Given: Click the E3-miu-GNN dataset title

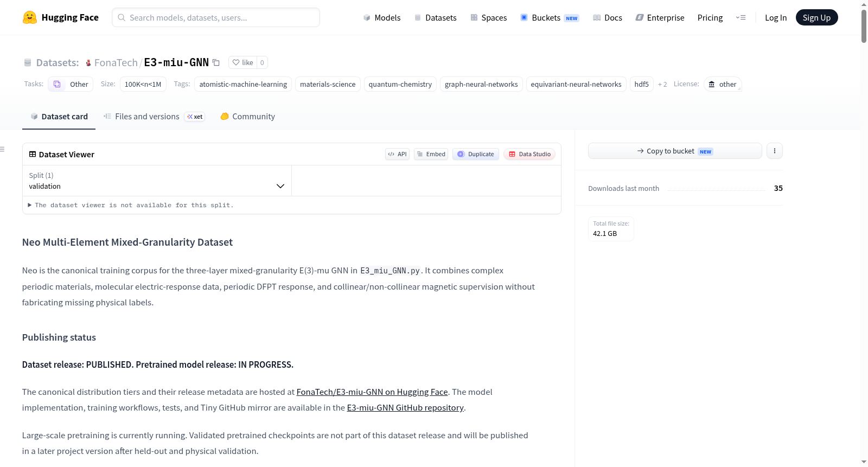Looking at the screenshot, I should [176, 62].
